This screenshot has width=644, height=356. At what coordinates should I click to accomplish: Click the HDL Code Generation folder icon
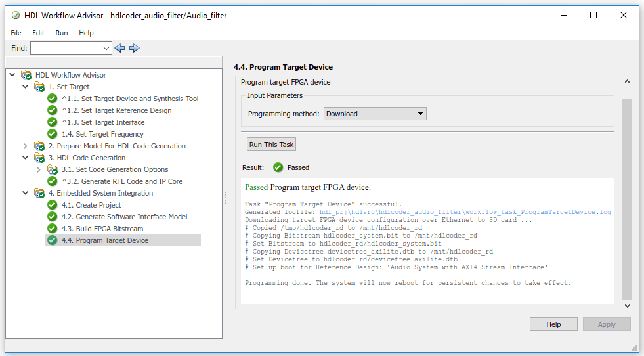39,158
